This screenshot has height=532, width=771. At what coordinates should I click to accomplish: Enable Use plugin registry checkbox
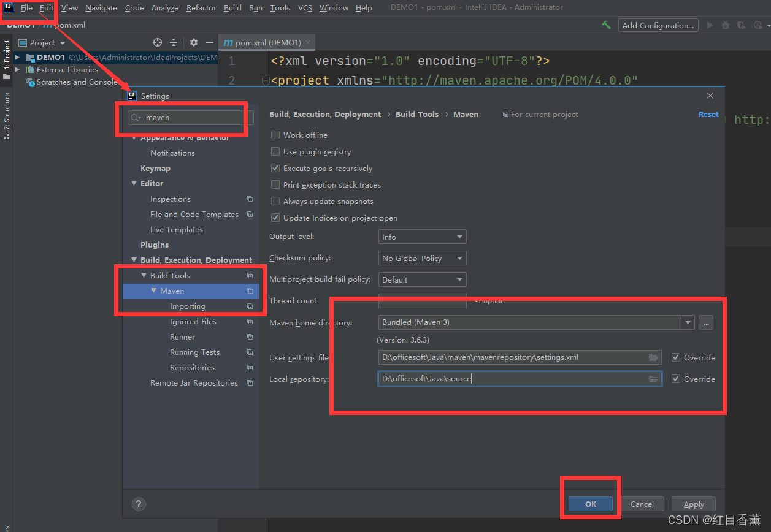(x=275, y=151)
